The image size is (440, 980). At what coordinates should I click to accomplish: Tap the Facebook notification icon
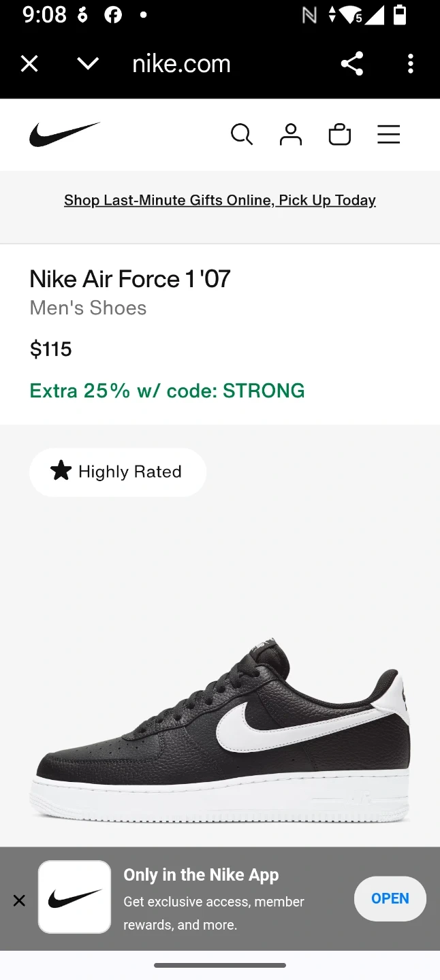(x=113, y=15)
